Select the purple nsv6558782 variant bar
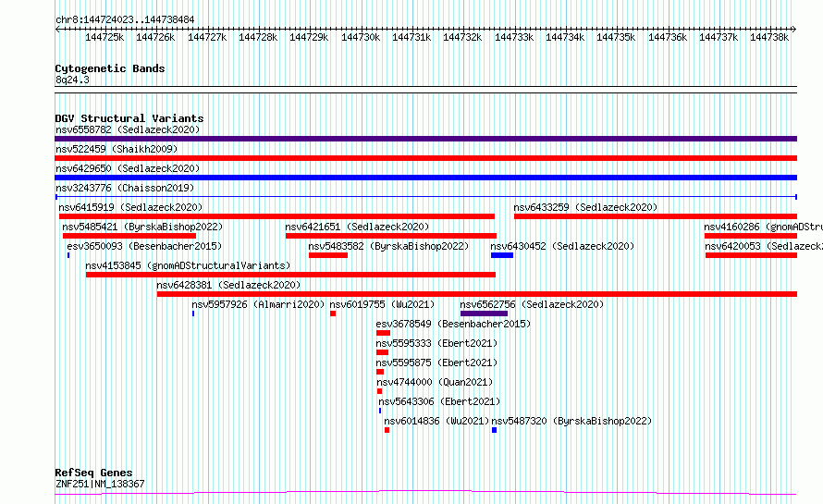The image size is (823, 504). click(x=425, y=139)
